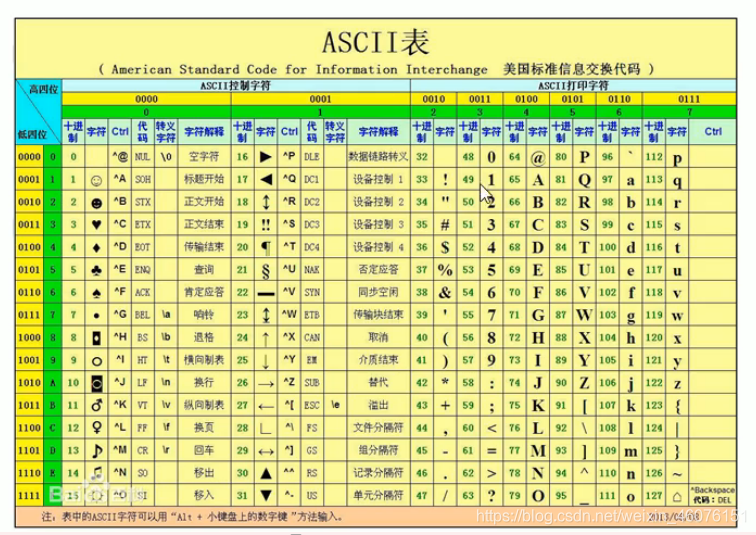Select the '介质结束' description cell
Screen dimensions: 756x535
[378, 360]
